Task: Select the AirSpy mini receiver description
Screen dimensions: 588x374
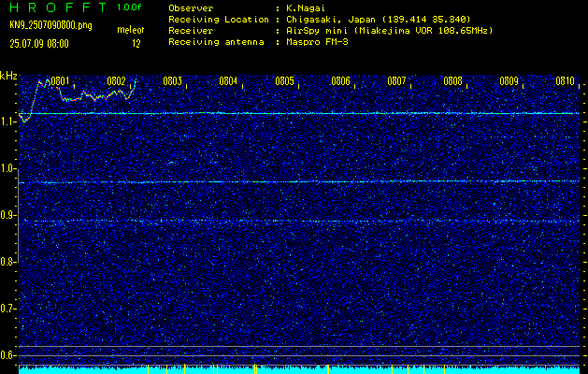Action: [390, 30]
